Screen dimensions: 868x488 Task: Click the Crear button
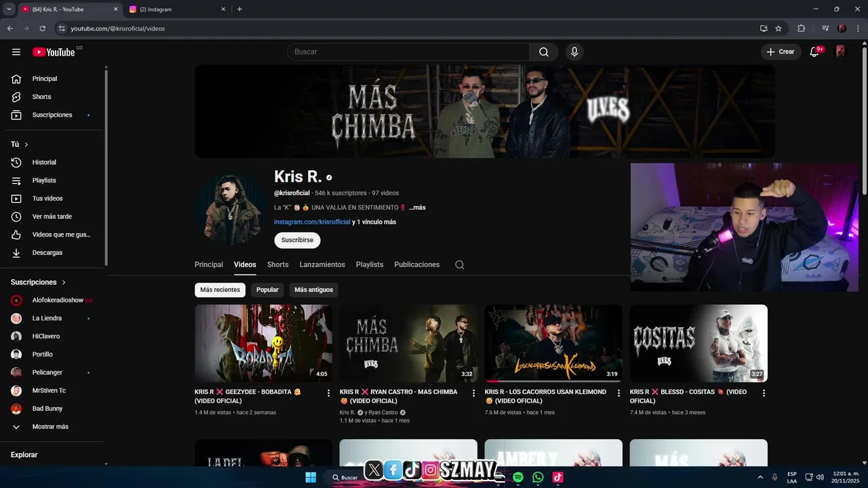pyautogui.click(x=781, y=52)
